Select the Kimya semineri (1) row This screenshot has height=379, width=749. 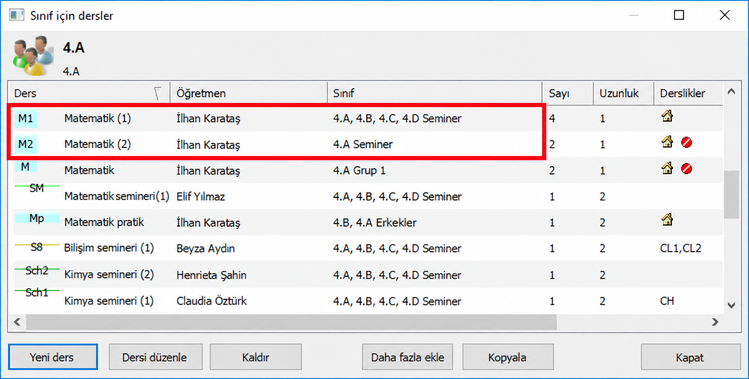pos(365,301)
